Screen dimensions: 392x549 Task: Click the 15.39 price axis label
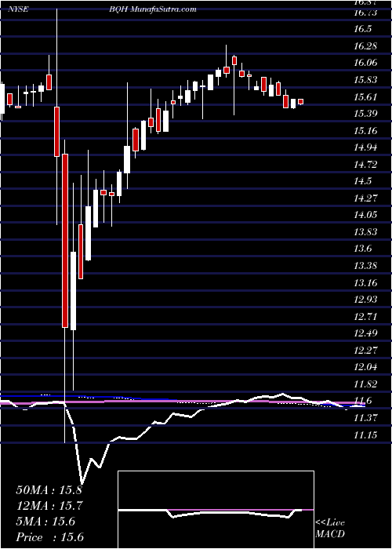365,114
